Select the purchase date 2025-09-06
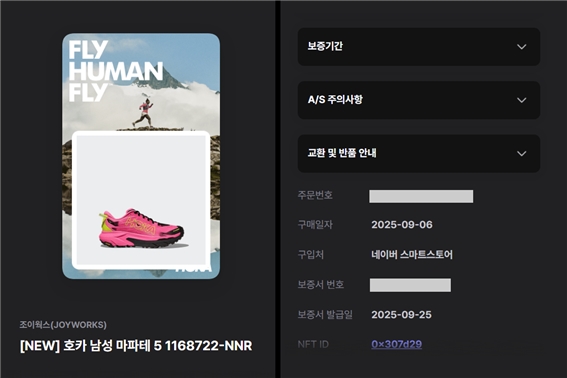 click(402, 225)
